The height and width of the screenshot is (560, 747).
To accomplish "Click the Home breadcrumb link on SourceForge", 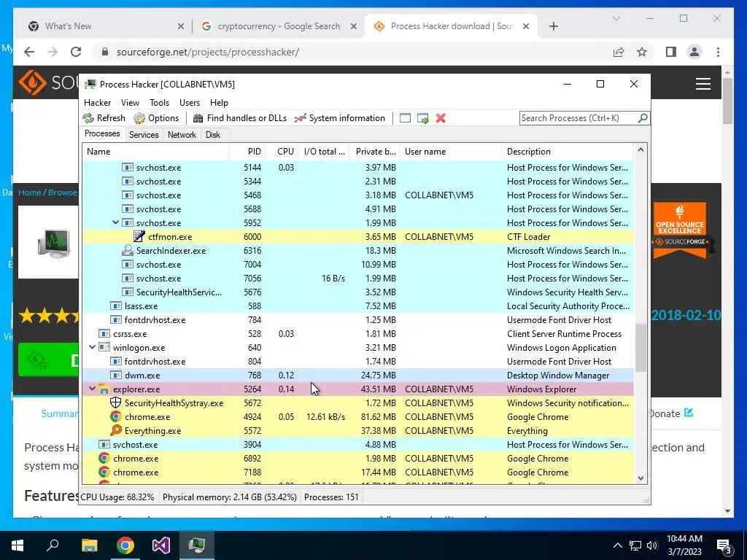I will coord(29,192).
